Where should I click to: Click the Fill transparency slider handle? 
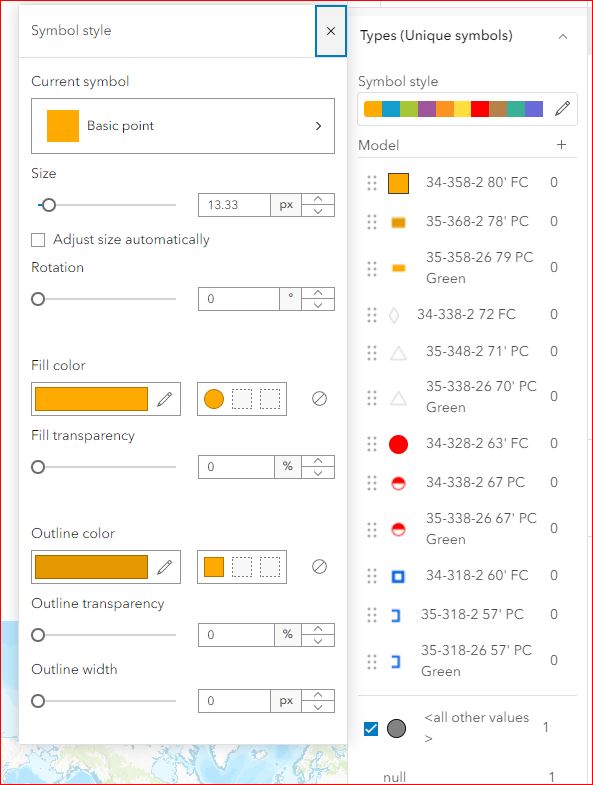(x=38, y=467)
